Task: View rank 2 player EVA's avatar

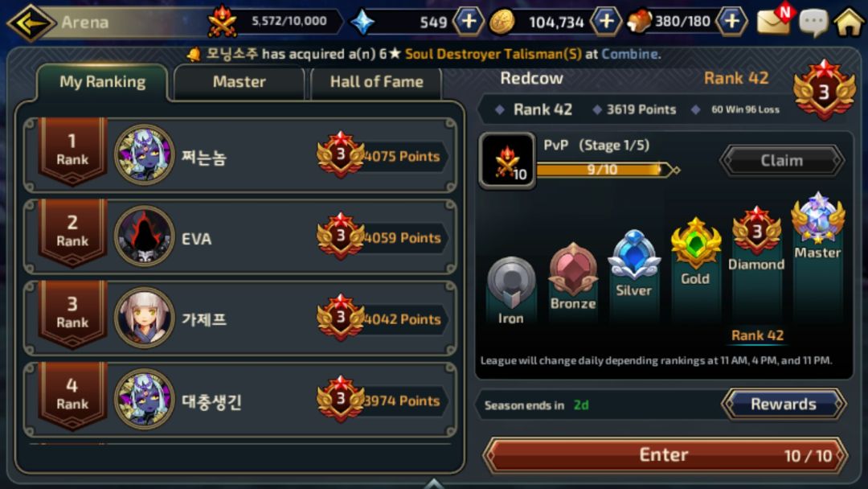Action: pyautogui.click(x=144, y=236)
